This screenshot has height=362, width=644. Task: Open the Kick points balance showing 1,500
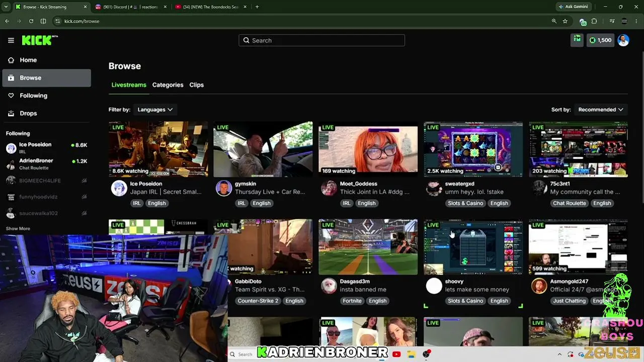coord(600,40)
